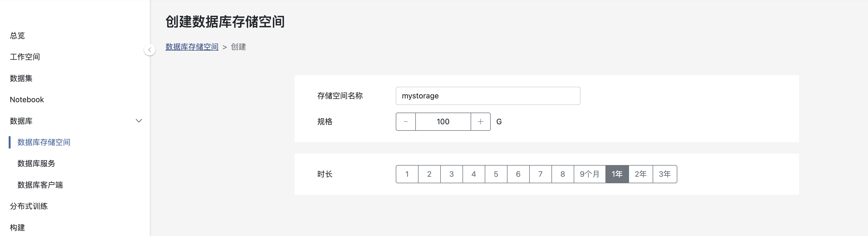This screenshot has height=236, width=868.
Task: Open 分布式训练 in the sidebar
Action: point(29,206)
